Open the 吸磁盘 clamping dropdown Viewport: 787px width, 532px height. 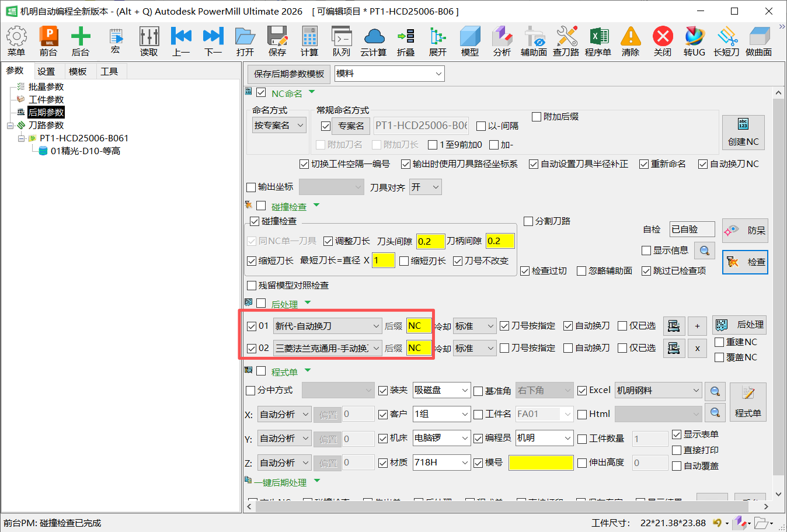(441, 390)
